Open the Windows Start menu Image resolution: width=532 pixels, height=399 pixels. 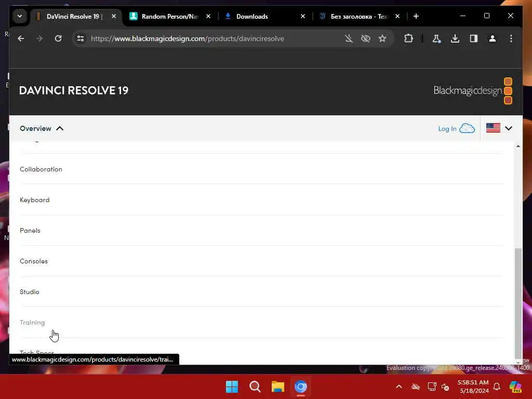pos(232,387)
